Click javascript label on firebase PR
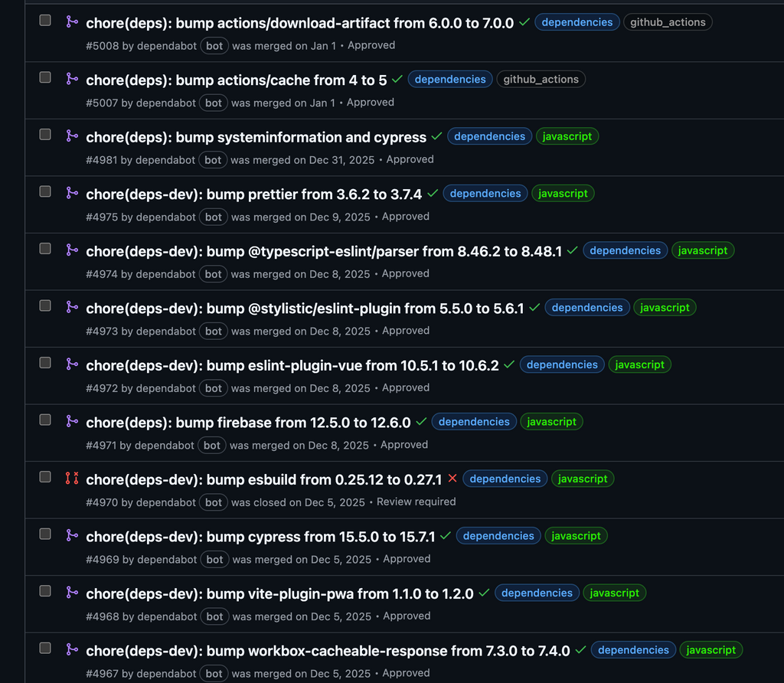 552,422
